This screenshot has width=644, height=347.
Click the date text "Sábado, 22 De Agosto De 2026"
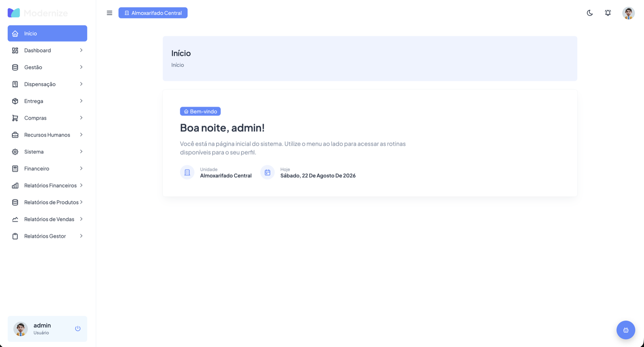click(318, 176)
